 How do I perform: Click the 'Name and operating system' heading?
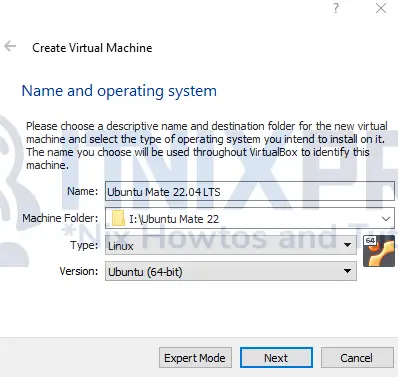[x=119, y=91]
